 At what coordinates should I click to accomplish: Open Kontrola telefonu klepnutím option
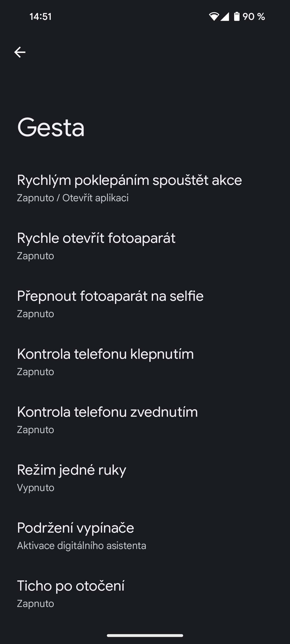[145, 363]
